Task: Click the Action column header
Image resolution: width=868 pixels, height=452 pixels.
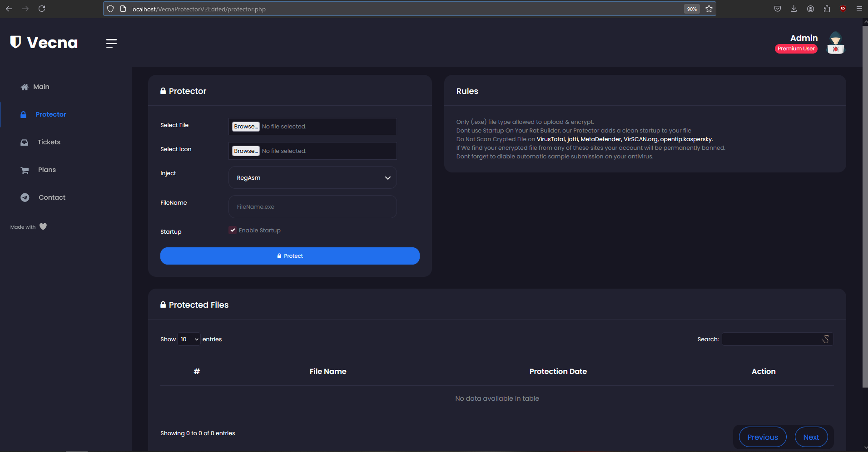Action: point(764,371)
